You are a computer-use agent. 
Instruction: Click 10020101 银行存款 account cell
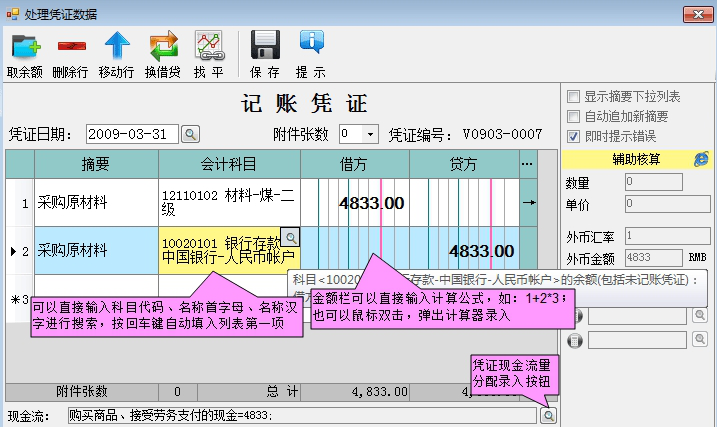pos(229,251)
